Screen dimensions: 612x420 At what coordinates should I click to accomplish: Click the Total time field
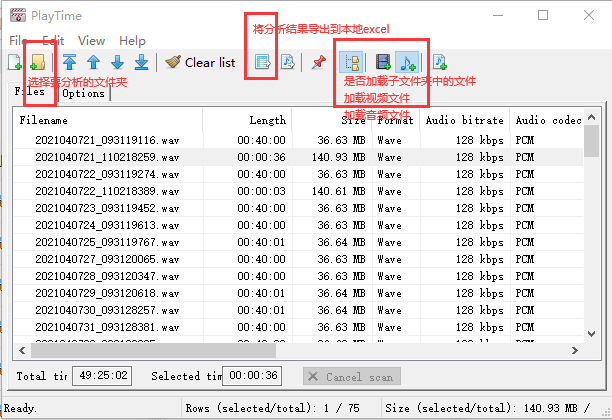102,376
